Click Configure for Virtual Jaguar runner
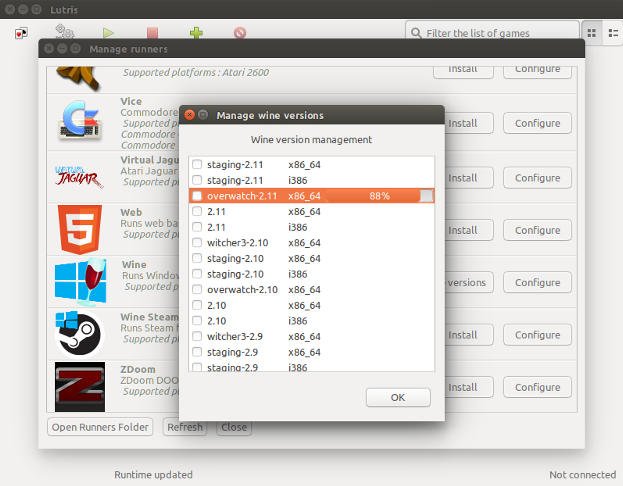 point(537,178)
